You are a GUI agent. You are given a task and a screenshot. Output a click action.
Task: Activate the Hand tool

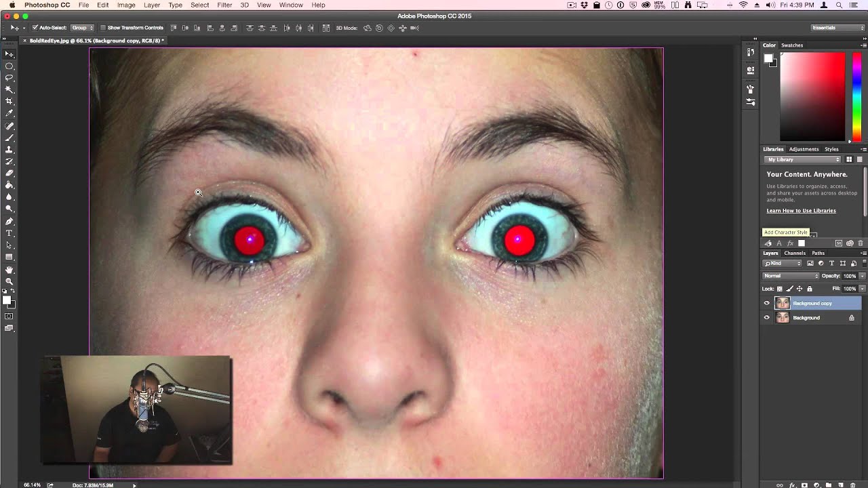point(9,270)
